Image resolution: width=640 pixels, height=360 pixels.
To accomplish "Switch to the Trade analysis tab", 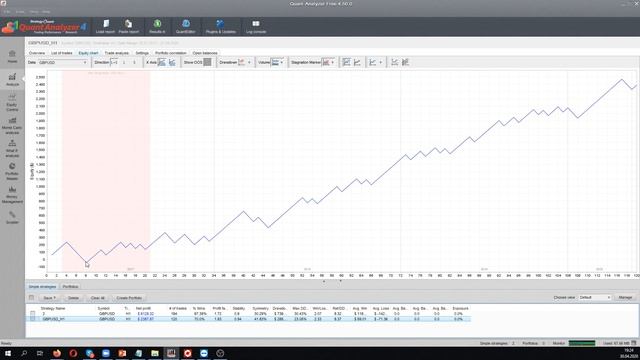I will point(116,53).
